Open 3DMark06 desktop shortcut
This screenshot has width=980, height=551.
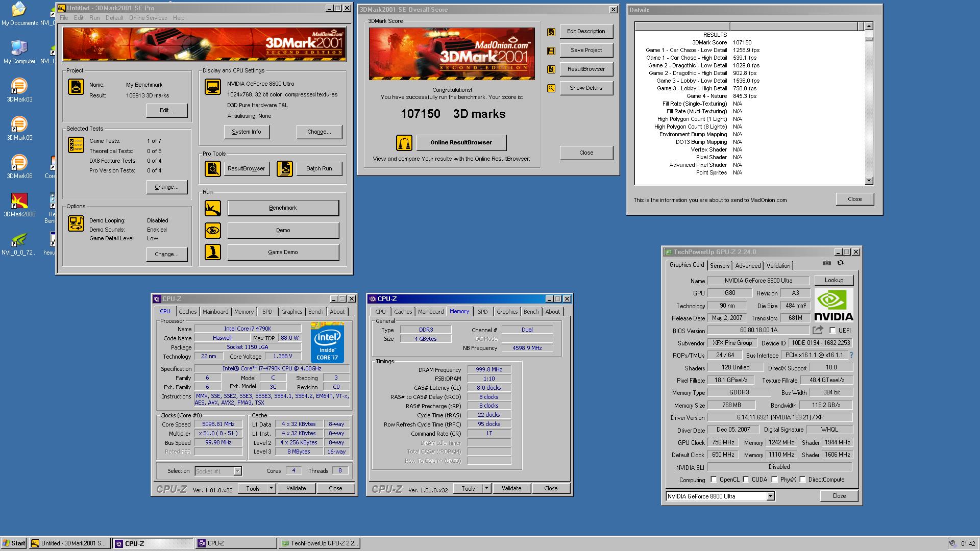click(x=19, y=167)
